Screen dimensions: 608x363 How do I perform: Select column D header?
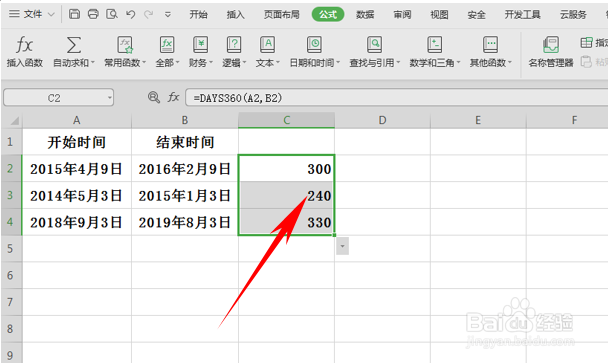tap(382, 121)
